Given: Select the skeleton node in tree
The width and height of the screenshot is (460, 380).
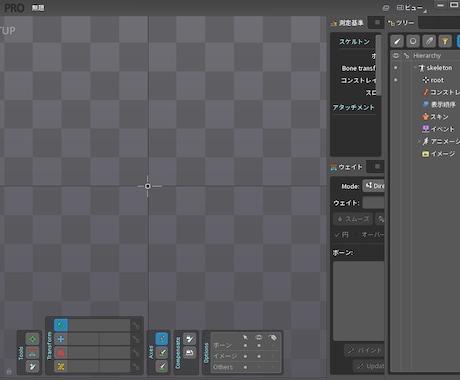Looking at the screenshot, I should 435,68.
